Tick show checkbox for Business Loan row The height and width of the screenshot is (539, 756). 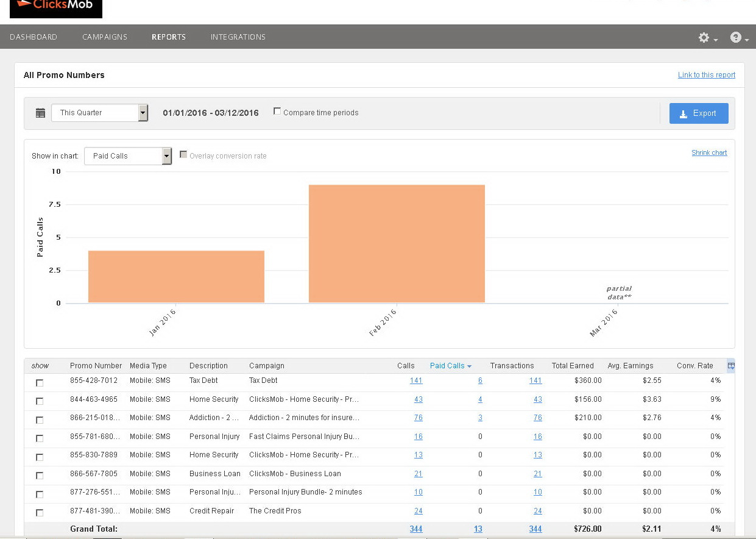(40, 476)
